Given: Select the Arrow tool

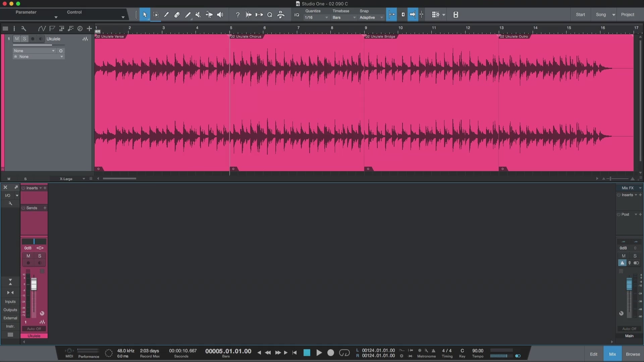Looking at the screenshot, I should 145,15.
